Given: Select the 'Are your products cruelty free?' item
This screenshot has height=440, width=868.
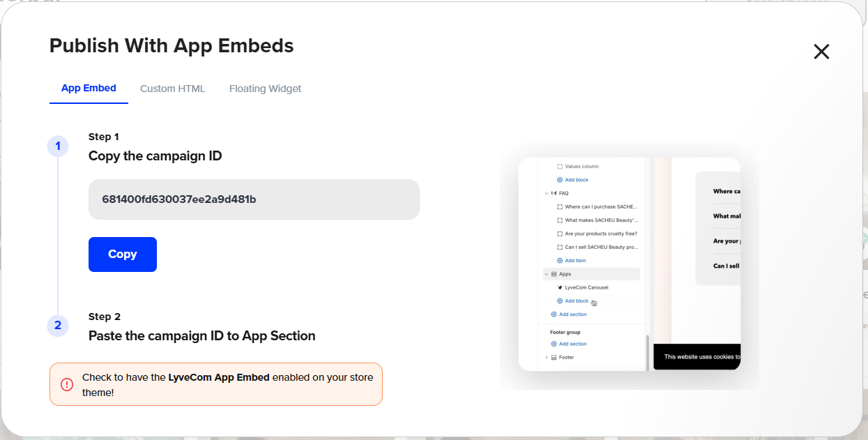Looking at the screenshot, I should click(x=600, y=234).
